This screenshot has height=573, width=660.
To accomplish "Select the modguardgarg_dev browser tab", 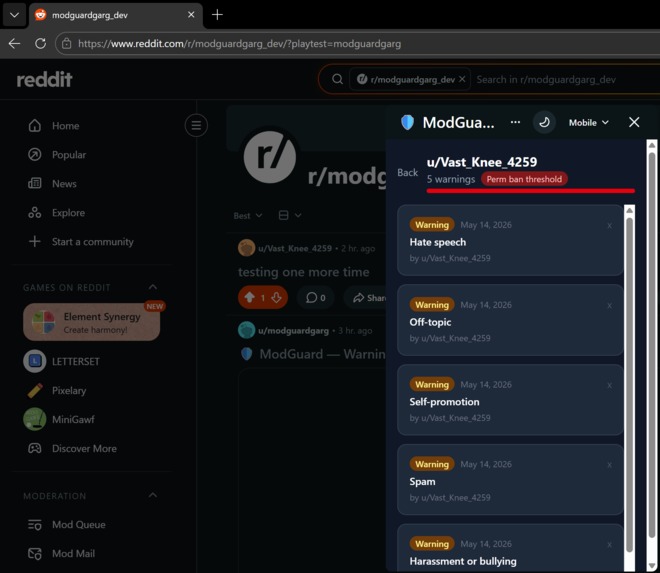I will coord(115,15).
